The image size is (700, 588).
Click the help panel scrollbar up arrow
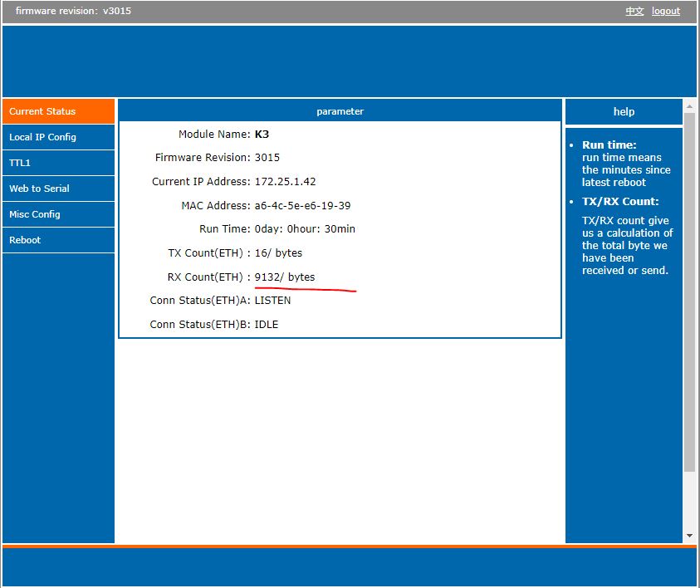click(690, 106)
